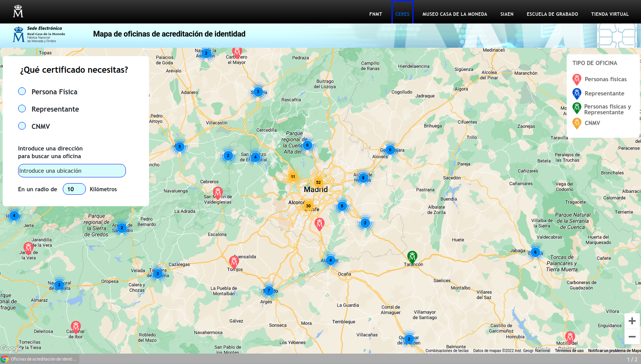
Task: Open the Tienda Virtual menu item
Action: pos(610,14)
